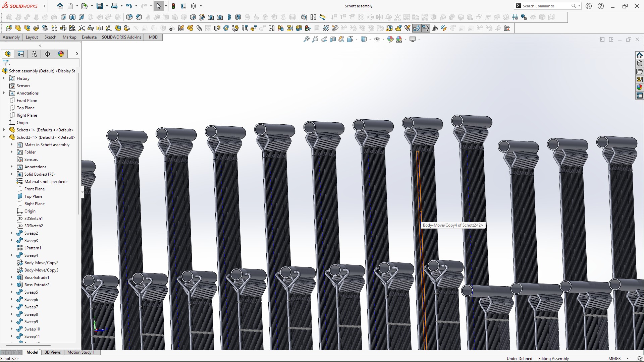This screenshot has width=644, height=362.
Task: Switch to the Evaluate ribbon tab
Action: click(89, 37)
